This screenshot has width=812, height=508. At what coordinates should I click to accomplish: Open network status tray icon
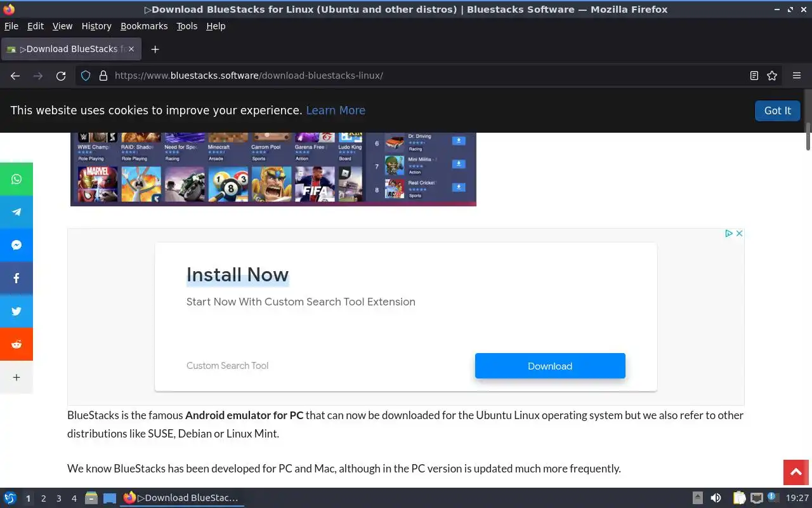(756, 498)
